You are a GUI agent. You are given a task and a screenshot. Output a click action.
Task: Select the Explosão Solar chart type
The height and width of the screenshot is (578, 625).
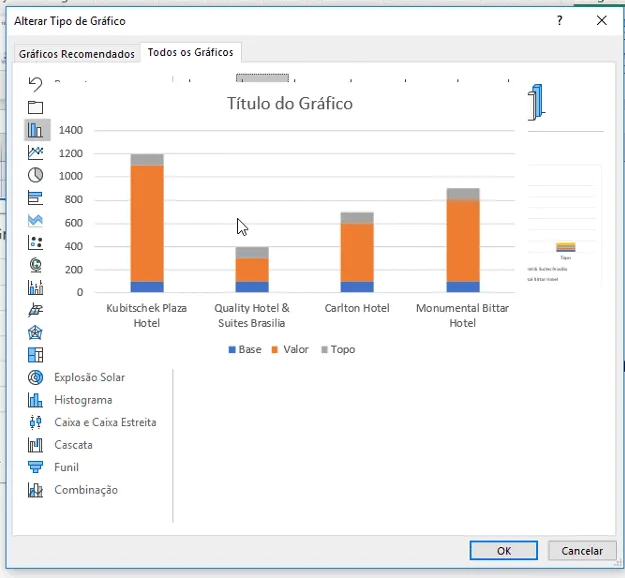tap(77, 377)
